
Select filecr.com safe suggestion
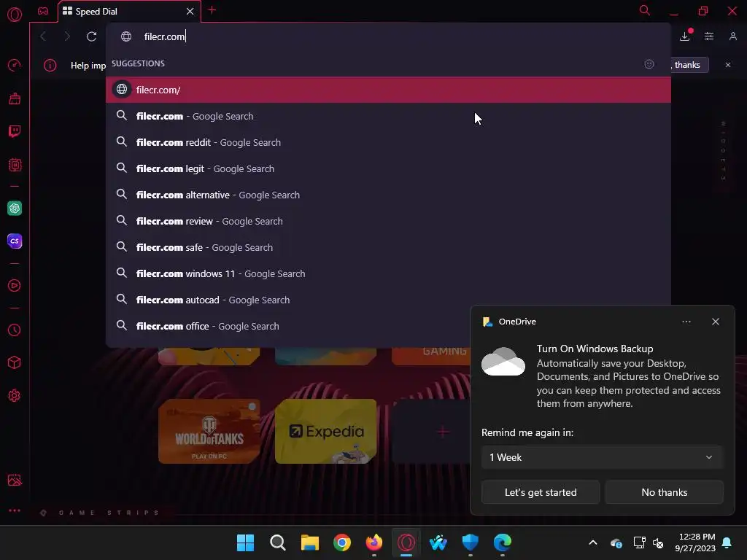click(388, 247)
